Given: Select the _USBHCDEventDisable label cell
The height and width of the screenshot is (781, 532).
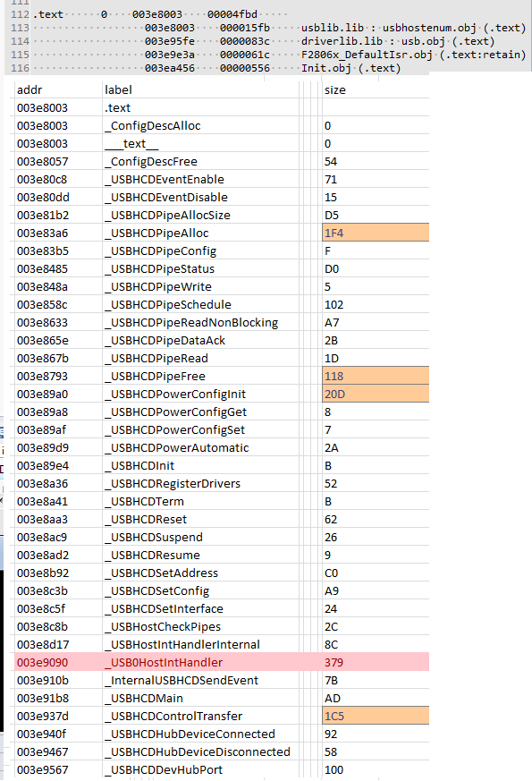Looking at the screenshot, I should point(200,197).
